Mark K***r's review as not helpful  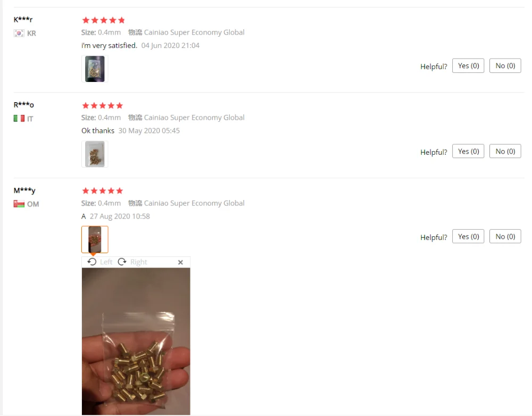[505, 66]
